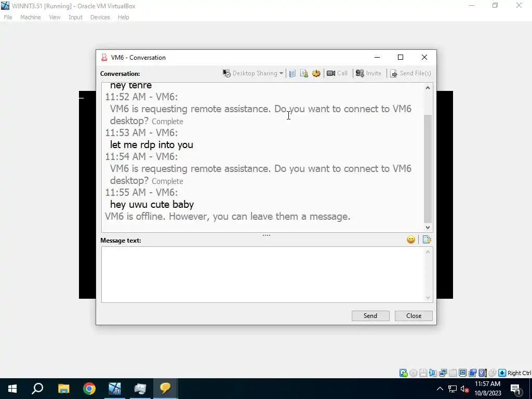This screenshot has width=532, height=399.
Task: Click conversation scrollbar up arrow
Action: click(x=428, y=88)
